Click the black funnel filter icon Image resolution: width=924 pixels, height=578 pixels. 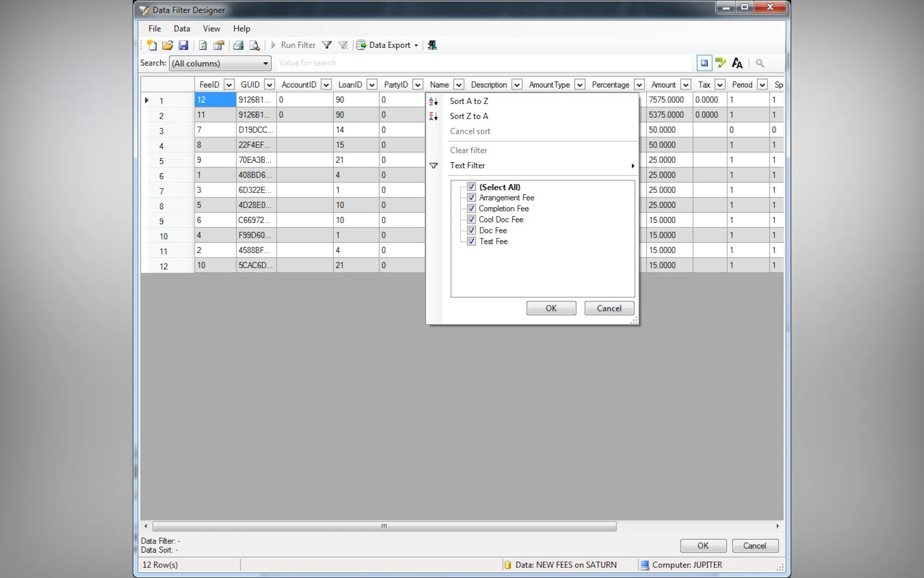coord(327,45)
